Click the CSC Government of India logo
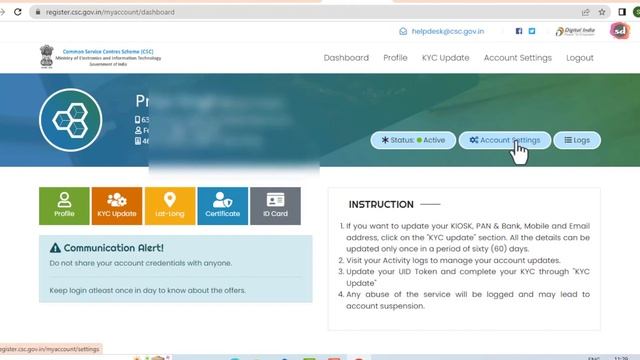Viewport: 640px width, 360px height. (100, 56)
